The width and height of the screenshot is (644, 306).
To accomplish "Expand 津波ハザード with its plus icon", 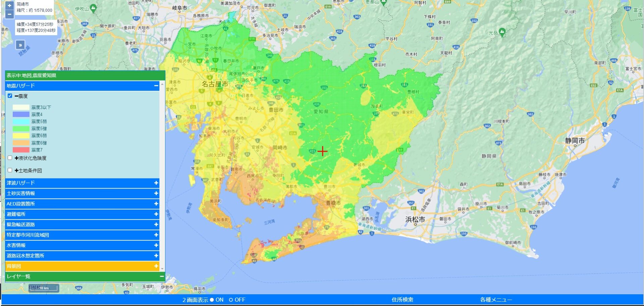I will 156,183.
